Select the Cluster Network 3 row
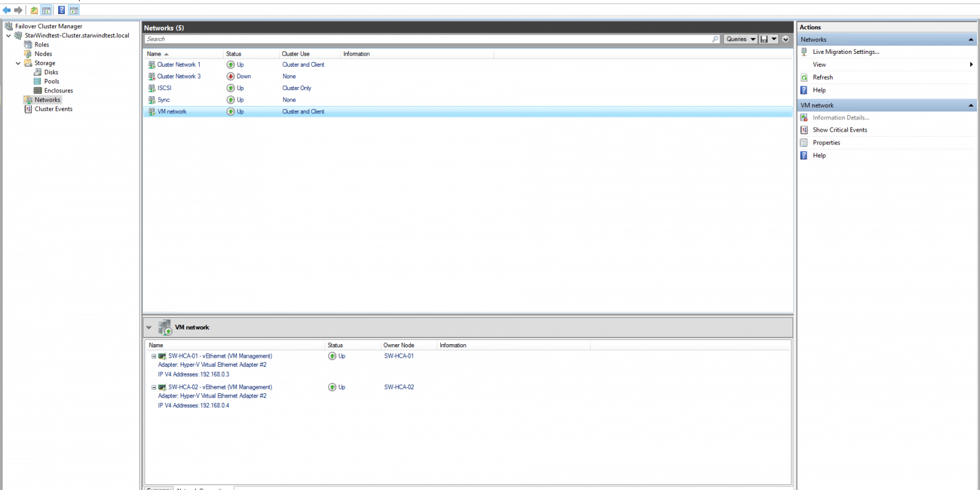 pyautogui.click(x=468, y=77)
